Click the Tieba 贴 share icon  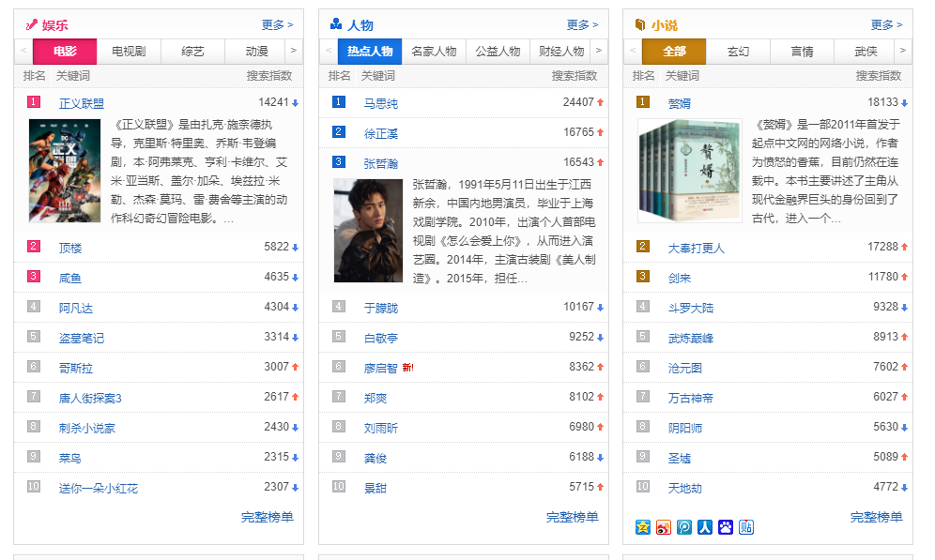click(x=746, y=528)
